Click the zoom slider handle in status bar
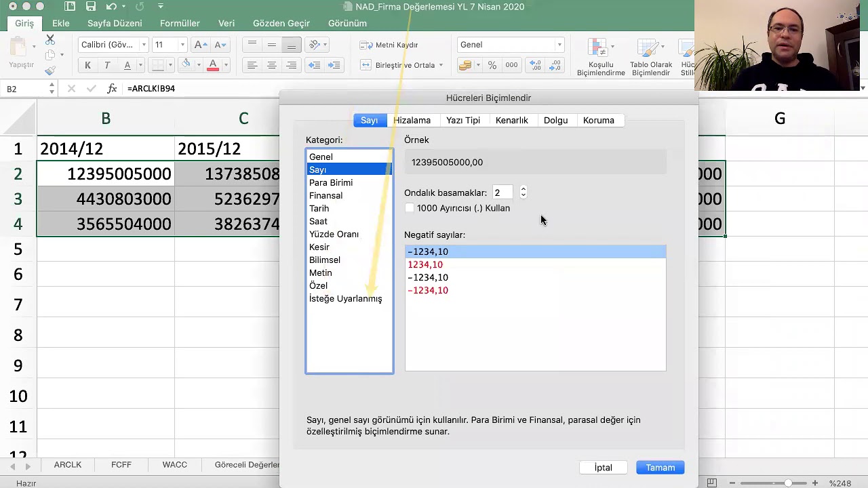868x488 pixels. pyautogui.click(x=788, y=483)
